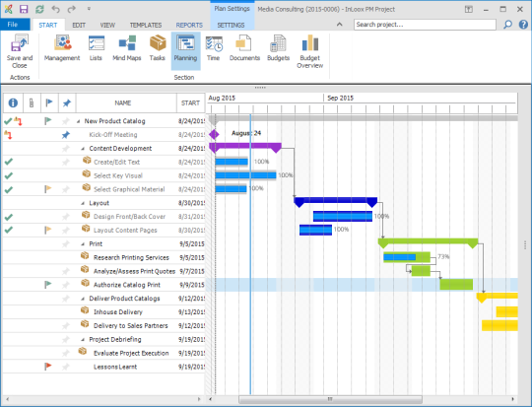This screenshot has width=532, height=407.
Task: Click the Search project input field
Action: (x=425, y=25)
